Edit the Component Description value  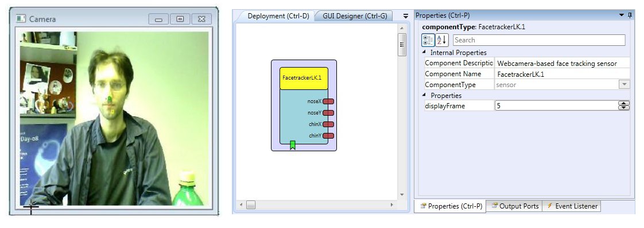562,63
